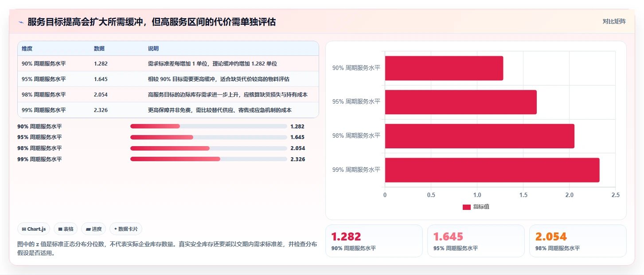Screen dimensions: 644x275
Task: Click the 对比矩阵 label at top right
Action: tap(614, 22)
